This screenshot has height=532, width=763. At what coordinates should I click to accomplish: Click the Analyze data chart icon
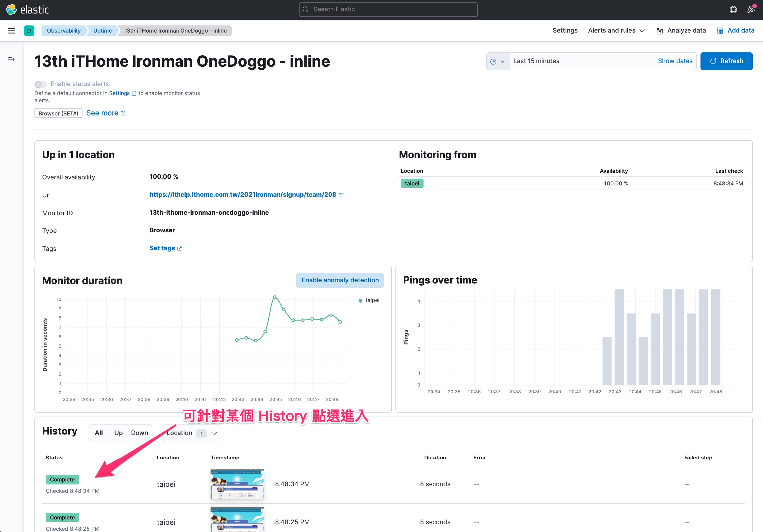(660, 31)
